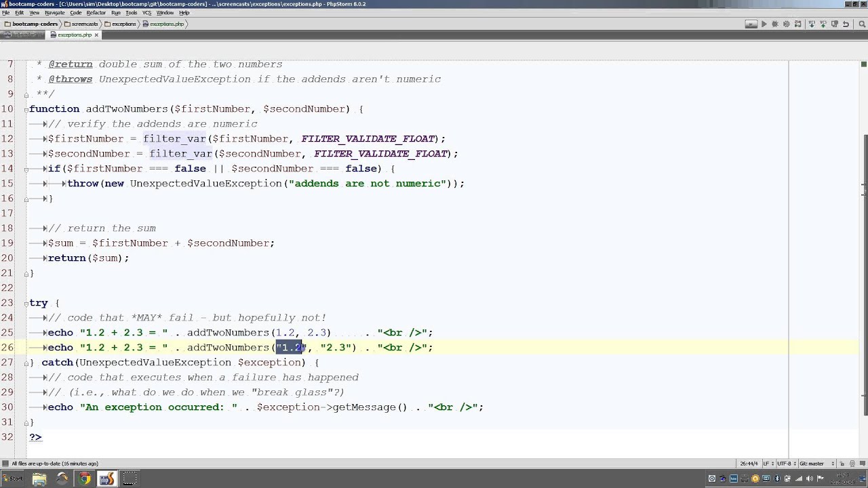Select bootcamp-coders breadcrumb in navigation bar
The height and width of the screenshot is (488, 868).
(31, 24)
